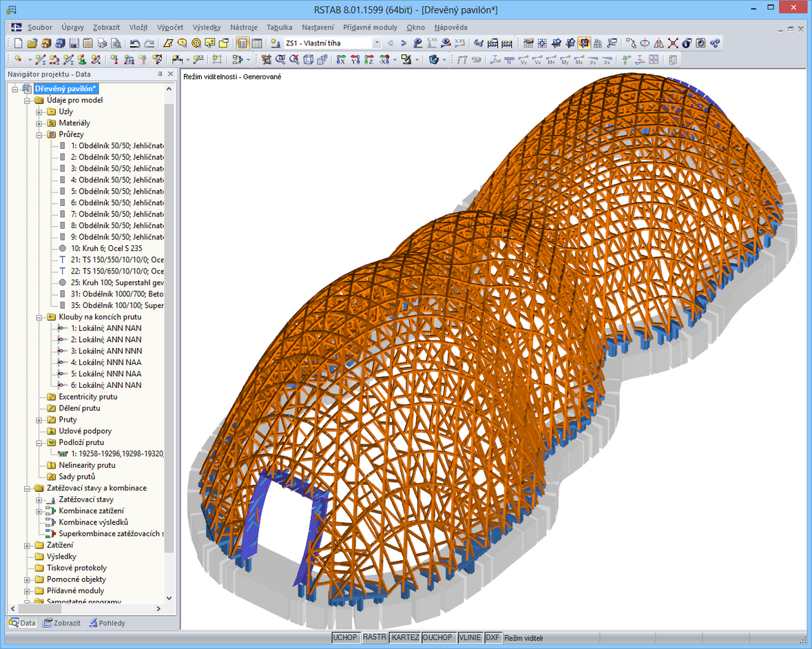Show shear force Vz results
The height and width of the screenshot is (649, 812).
tap(537, 60)
